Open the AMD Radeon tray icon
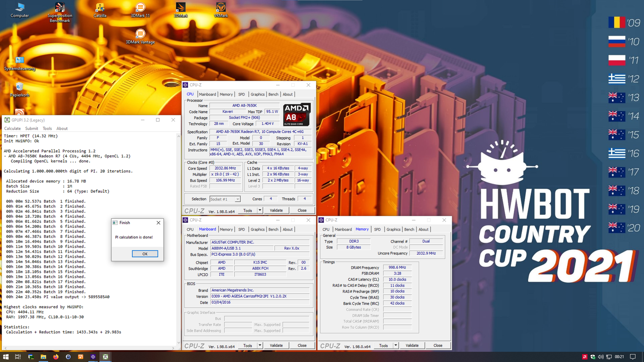The image size is (644, 362). coord(585,357)
